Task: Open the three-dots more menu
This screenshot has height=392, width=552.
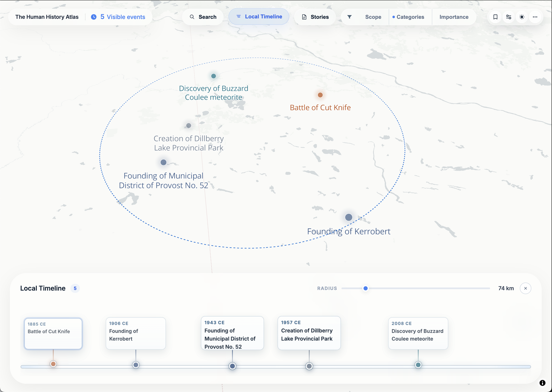Action: [535, 17]
